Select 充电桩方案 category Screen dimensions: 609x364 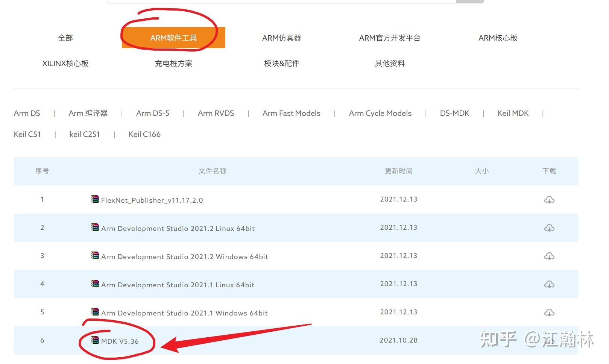(x=173, y=64)
